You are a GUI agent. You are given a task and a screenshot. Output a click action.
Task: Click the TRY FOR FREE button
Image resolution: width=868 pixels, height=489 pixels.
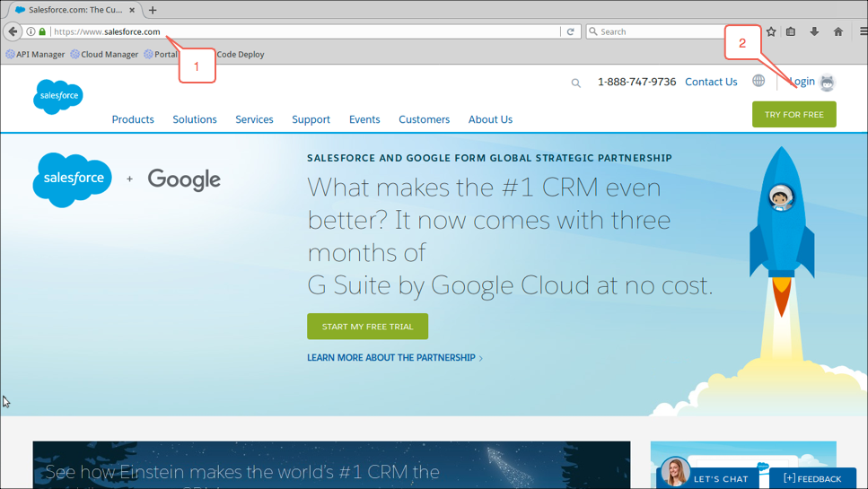point(793,115)
